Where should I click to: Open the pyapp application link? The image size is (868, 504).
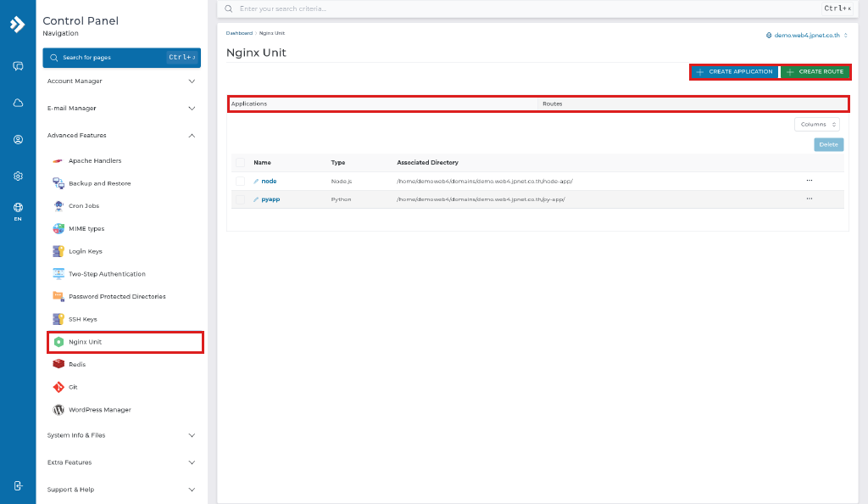(270, 199)
